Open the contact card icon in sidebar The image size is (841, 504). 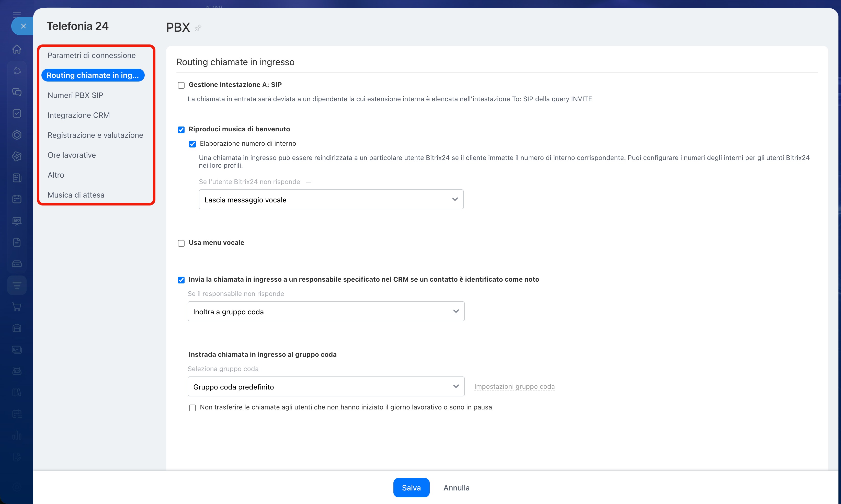(x=17, y=349)
